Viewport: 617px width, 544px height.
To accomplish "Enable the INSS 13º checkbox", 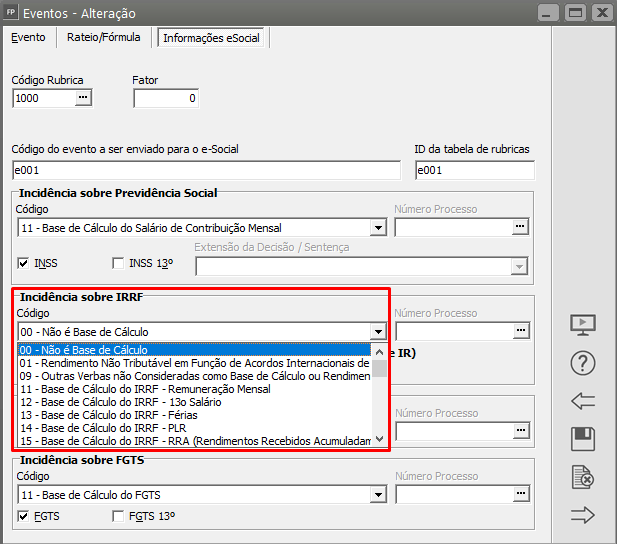I will click(118, 263).
